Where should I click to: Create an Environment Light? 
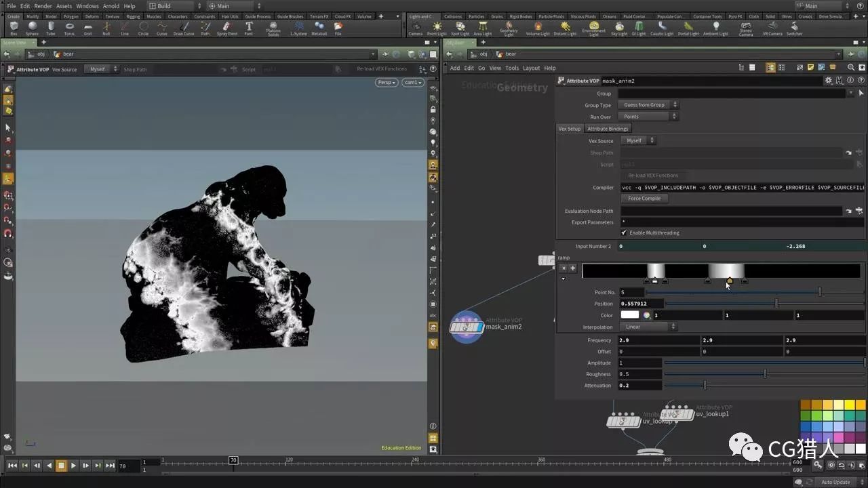[594, 29]
